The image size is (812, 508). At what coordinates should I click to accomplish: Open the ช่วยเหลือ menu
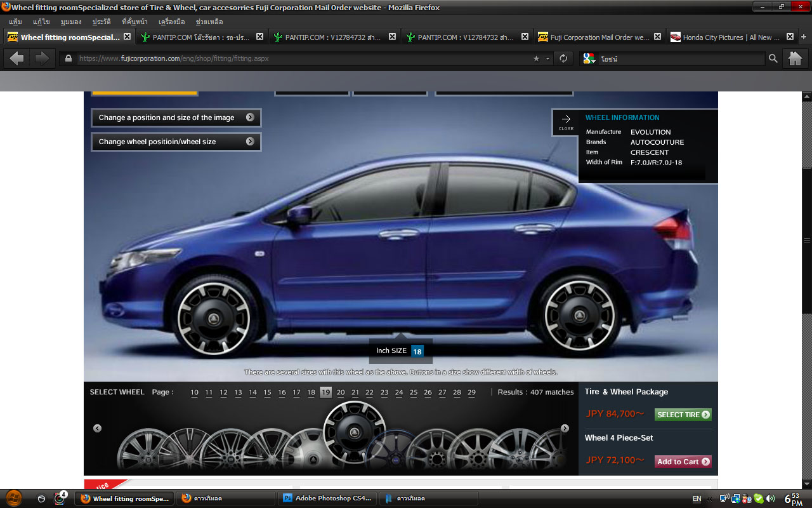[209, 22]
